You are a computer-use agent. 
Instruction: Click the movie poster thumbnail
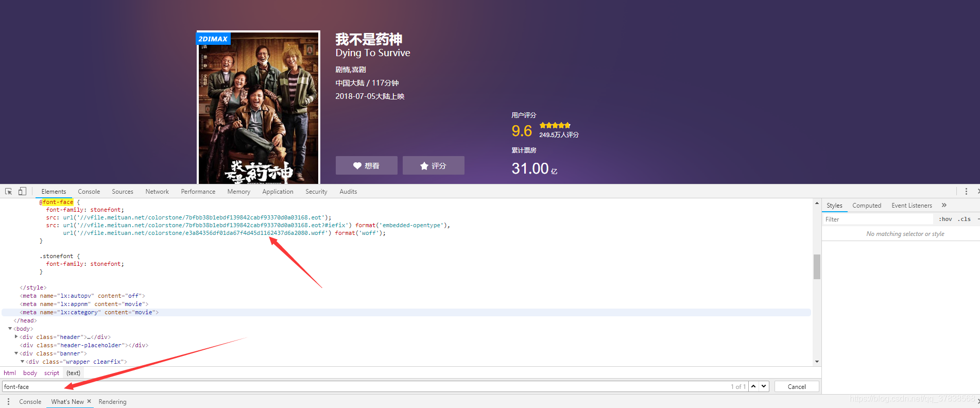[258, 107]
